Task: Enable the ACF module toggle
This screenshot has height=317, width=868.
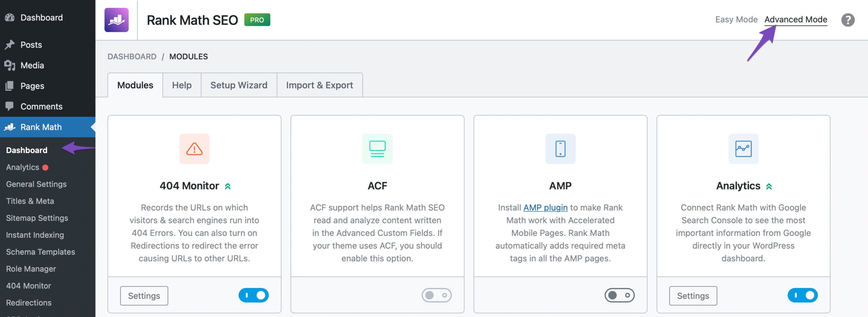Action: point(436,295)
